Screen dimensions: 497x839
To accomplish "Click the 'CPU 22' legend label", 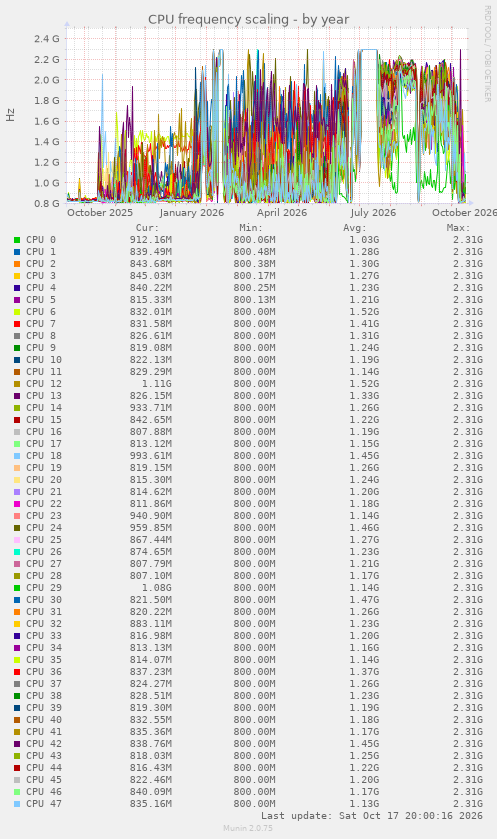I will point(44,504).
